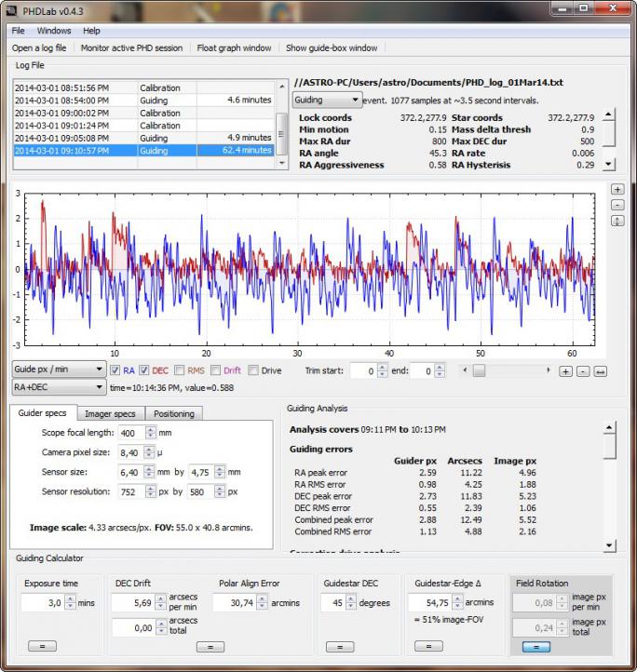The height and width of the screenshot is (672, 637).
Task: Click the DEC Drift arcsecs per min field
Action: [x=133, y=602]
